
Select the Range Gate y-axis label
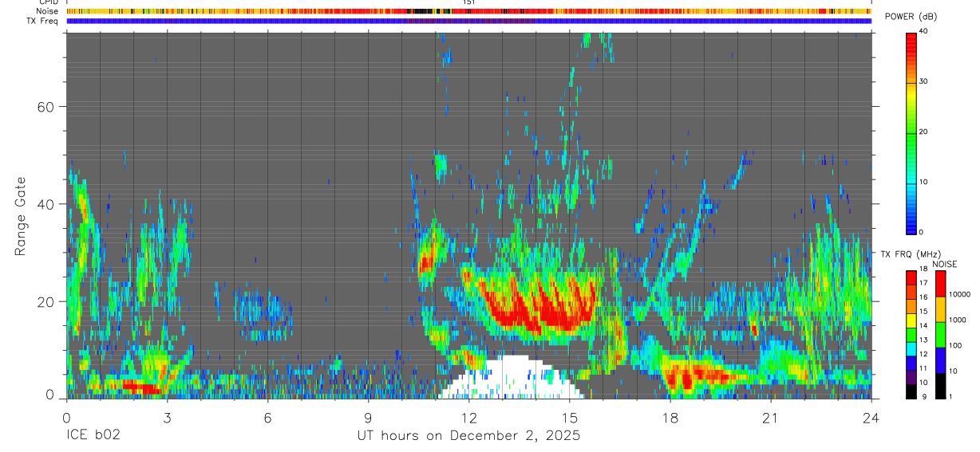(x=21, y=217)
